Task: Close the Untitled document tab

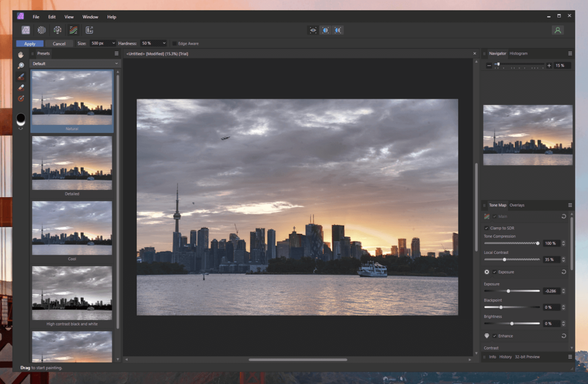Action: (474, 53)
